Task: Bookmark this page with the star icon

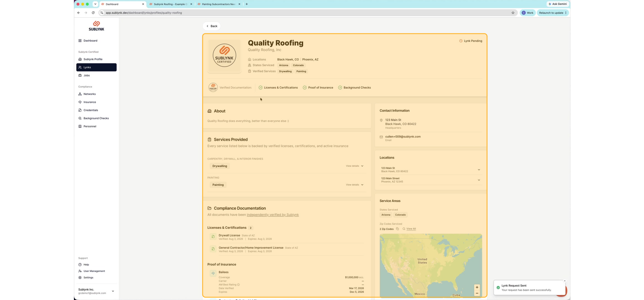Action: coord(513,13)
